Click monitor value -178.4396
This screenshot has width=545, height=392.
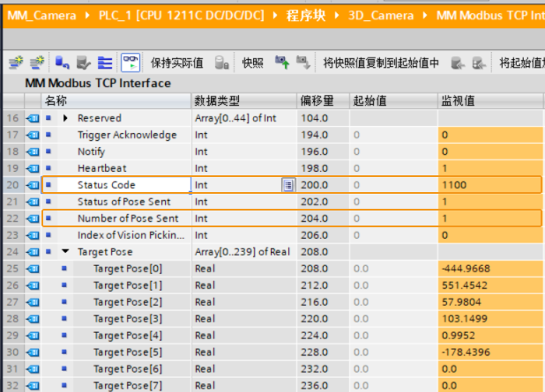[466, 352]
